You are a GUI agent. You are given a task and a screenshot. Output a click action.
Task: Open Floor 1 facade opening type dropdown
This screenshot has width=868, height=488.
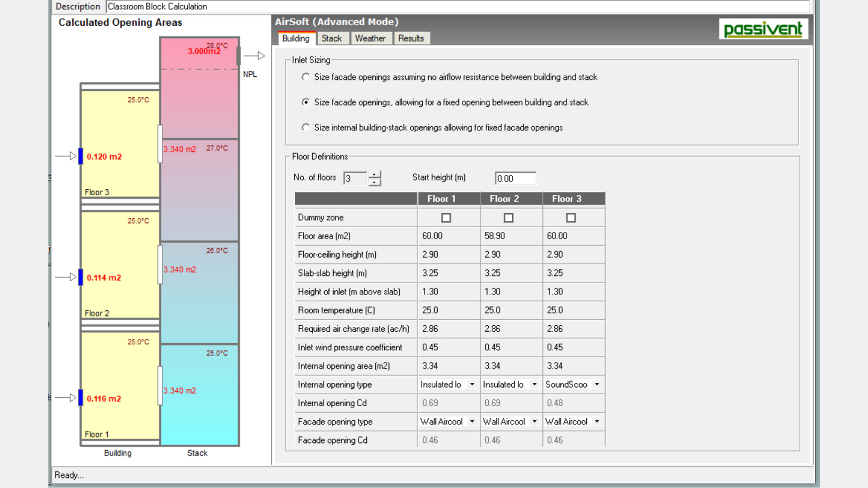click(472, 421)
